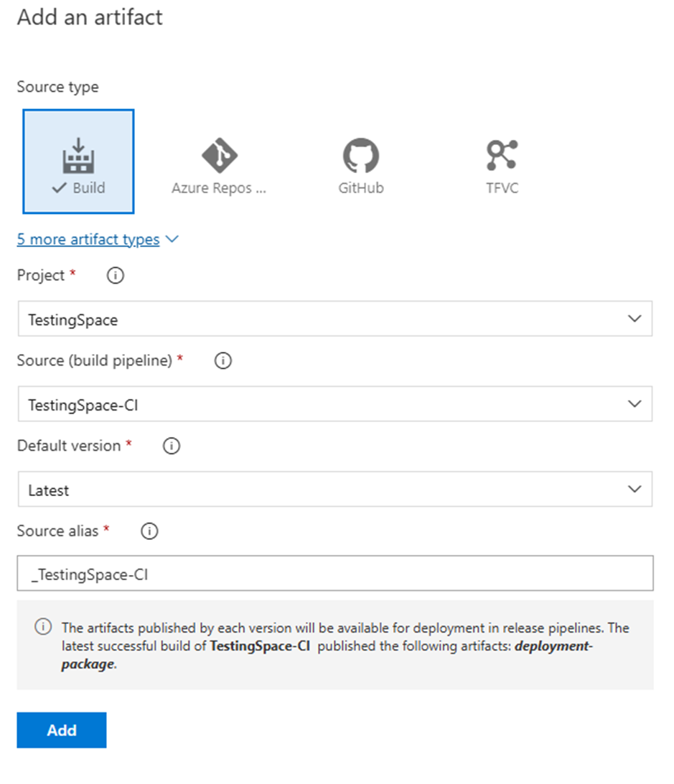Open the Default version dropdown set to Latest
This screenshot has height=784, width=674.
pos(334,490)
